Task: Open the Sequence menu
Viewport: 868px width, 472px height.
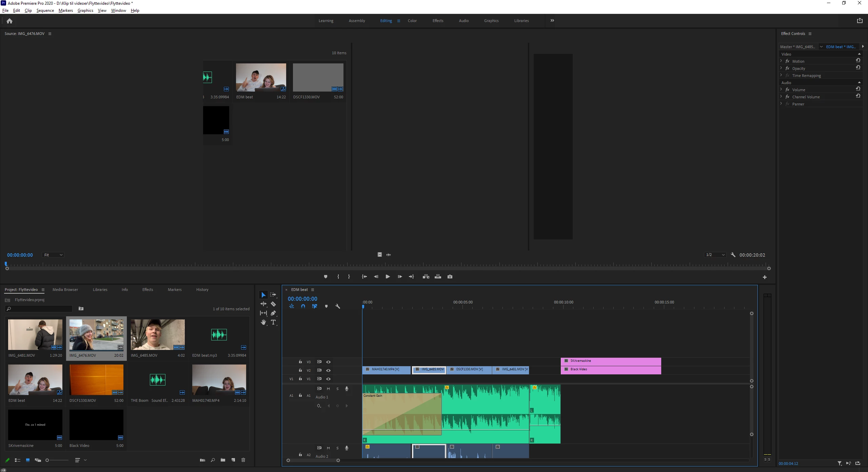Action: tap(45, 11)
